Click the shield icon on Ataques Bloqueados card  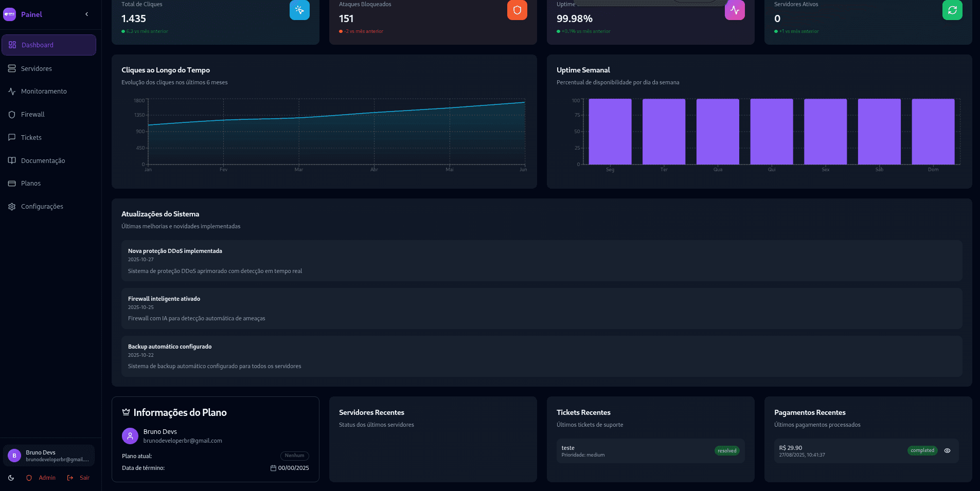coord(517,10)
